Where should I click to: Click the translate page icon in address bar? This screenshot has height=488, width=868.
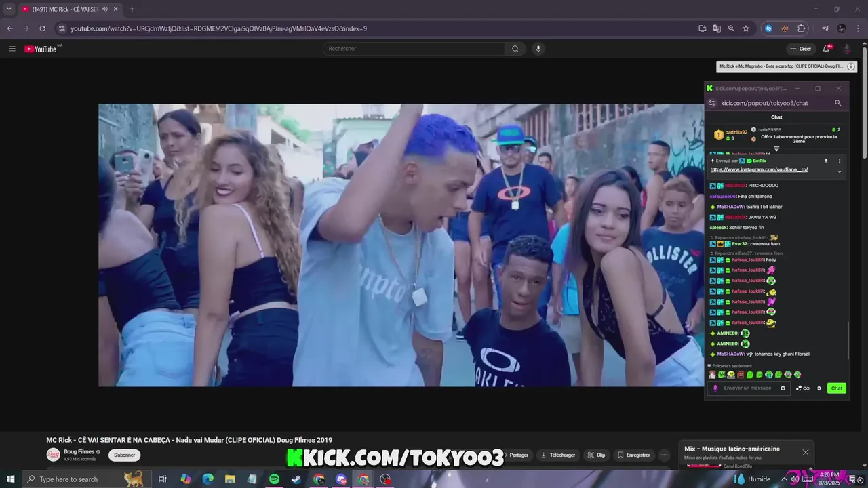pyautogui.click(x=717, y=28)
